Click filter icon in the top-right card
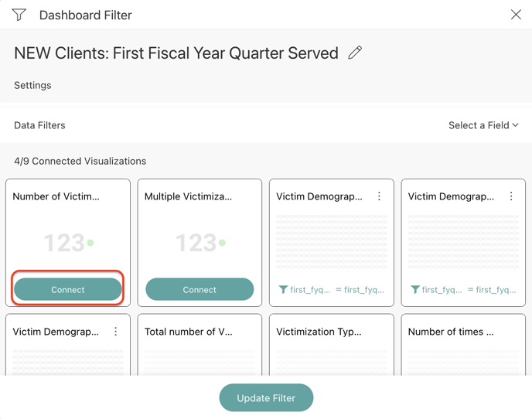This screenshot has width=532, height=419. coord(415,290)
